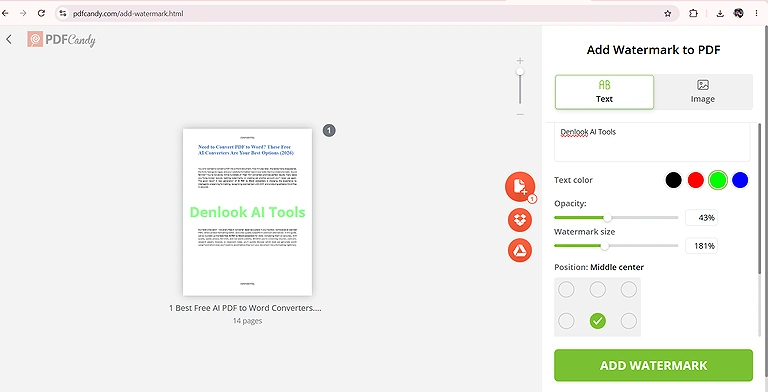Viewport: 768px width, 392px height.
Task: Click the Text color label
Action: [574, 180]
